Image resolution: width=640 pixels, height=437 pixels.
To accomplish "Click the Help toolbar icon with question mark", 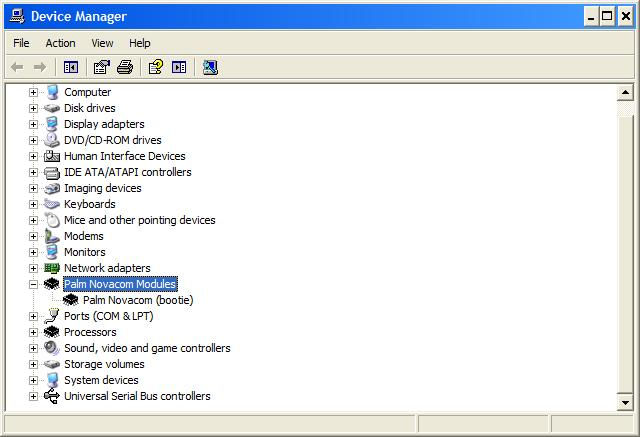I will point(156,67).
